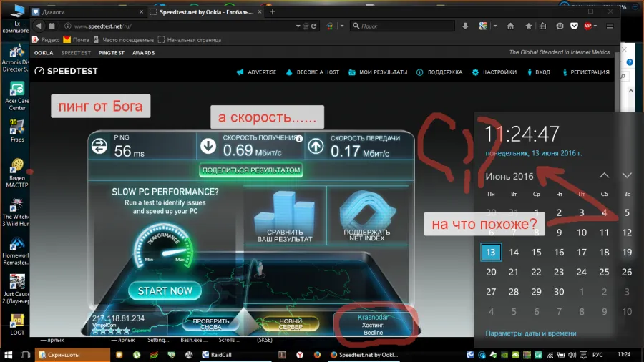Open the Firefox hamburger menu
This screenshot has height=362, width=644.
click(610, 26)
